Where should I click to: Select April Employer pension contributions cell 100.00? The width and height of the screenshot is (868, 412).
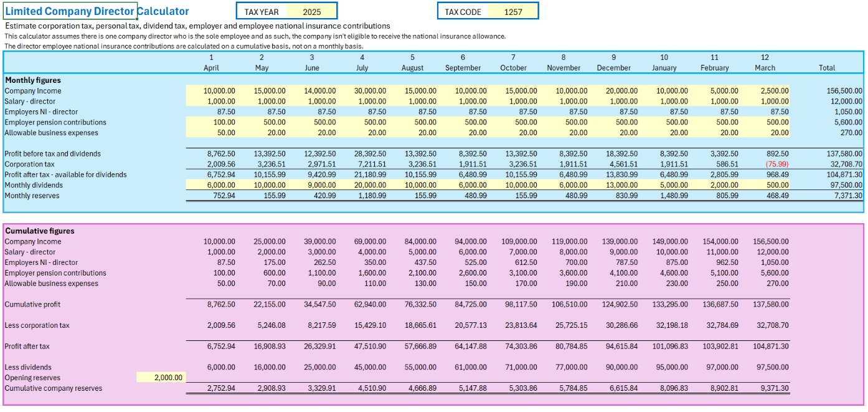pos(212,122)
